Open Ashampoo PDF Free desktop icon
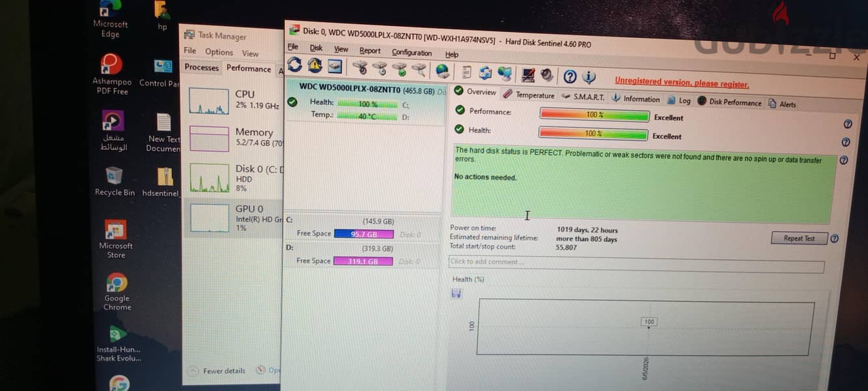Image resolution: width=868 pixels, height=391 pixels. pyautogui.click(x=112, y=74)
